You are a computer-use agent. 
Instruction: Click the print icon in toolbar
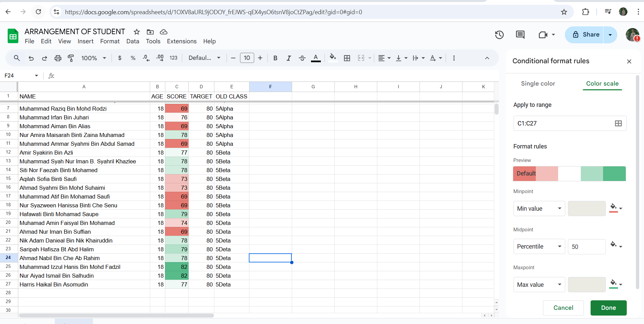(58, 58)
